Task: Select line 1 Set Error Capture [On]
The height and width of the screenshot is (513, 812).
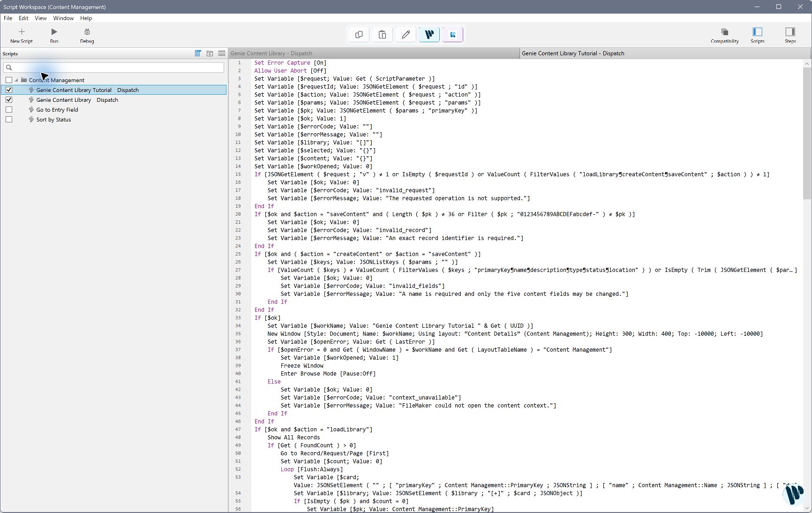Action: tap(290, 63)
